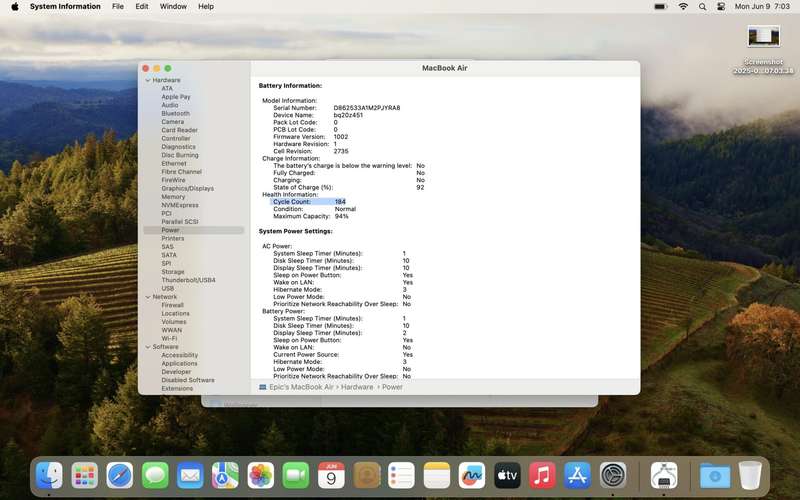Open App Store in the Dock
800x500 pixels.
tap(578, 475)
